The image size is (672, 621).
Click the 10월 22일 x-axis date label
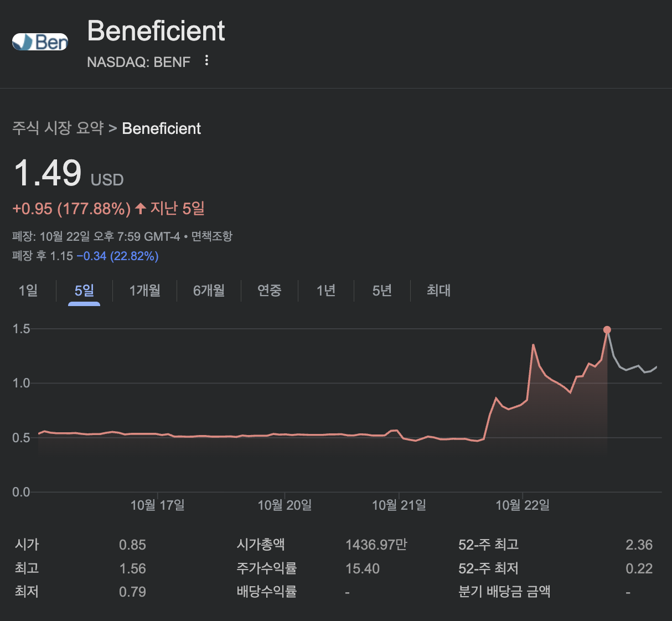pyautogui.click(x=523, y=505)
